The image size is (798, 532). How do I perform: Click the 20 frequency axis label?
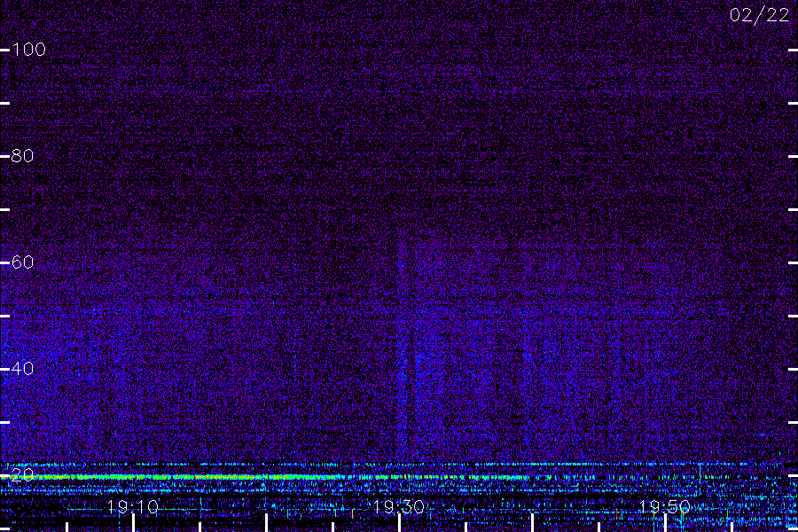point(22,475)
